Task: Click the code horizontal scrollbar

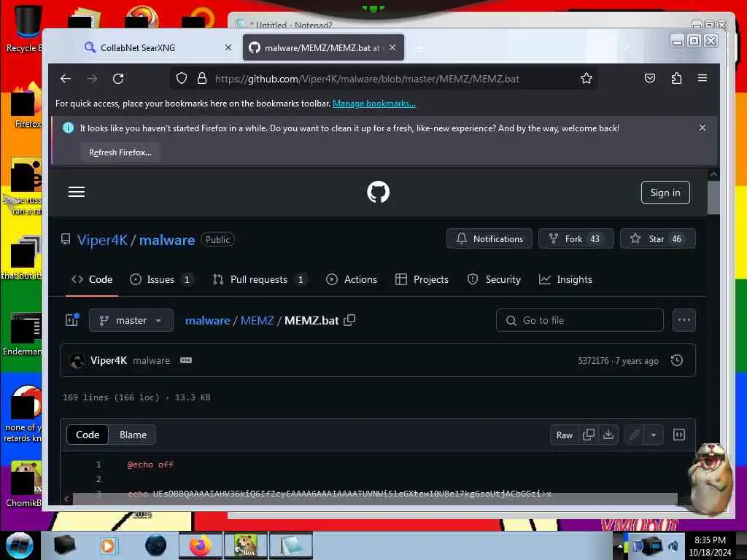Action: (x=374, y=499)
